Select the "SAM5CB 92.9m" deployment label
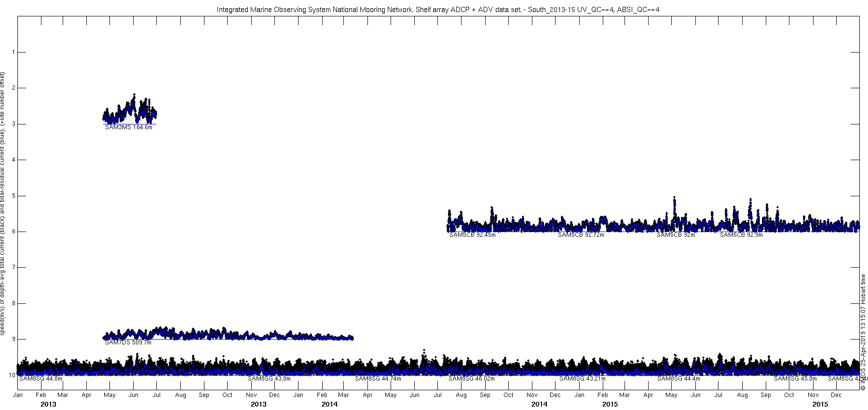This screenshot has width=868, height=410. (x=742, y=235)
